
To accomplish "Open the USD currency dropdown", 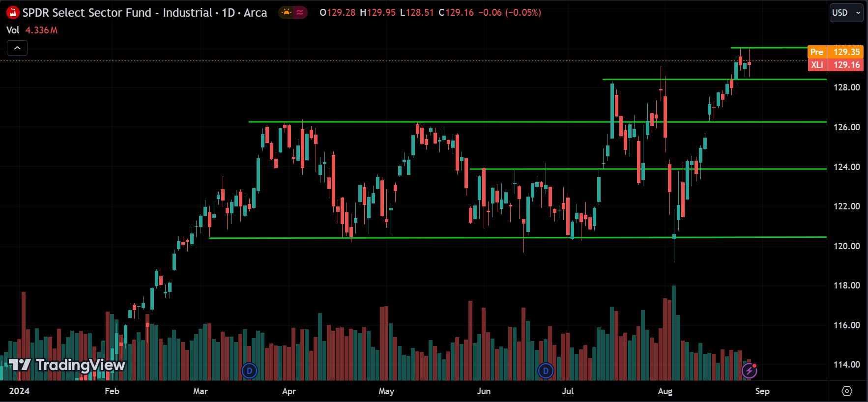I will 846,13.
